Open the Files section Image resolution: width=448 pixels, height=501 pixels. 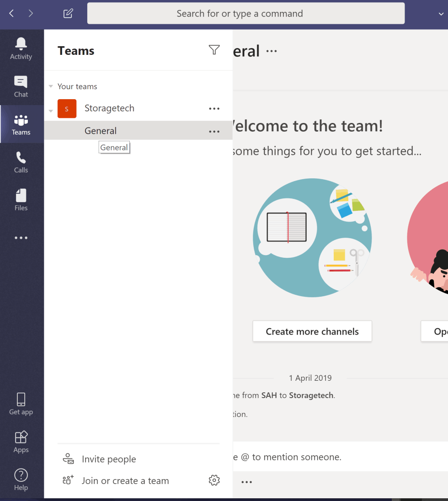(21, 200)
